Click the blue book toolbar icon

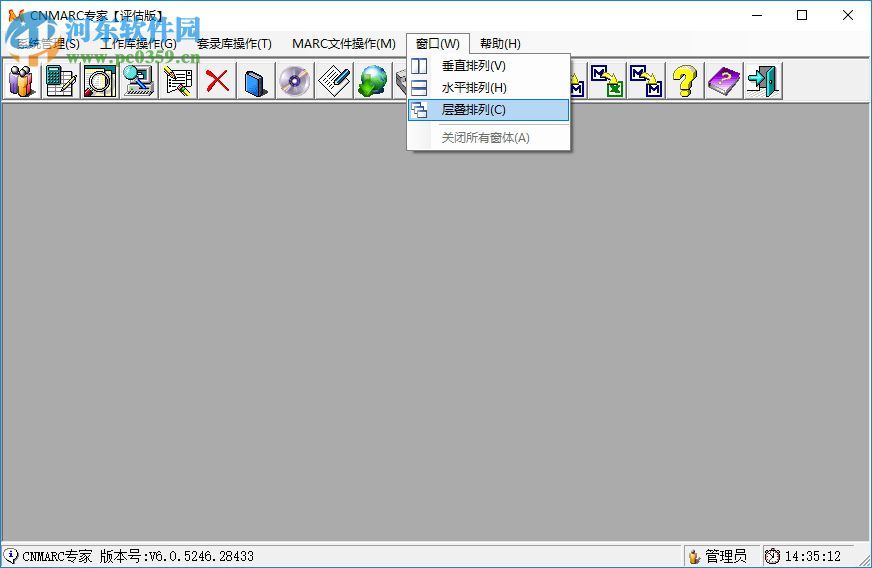pyautogui.click(x=256, y=81)
